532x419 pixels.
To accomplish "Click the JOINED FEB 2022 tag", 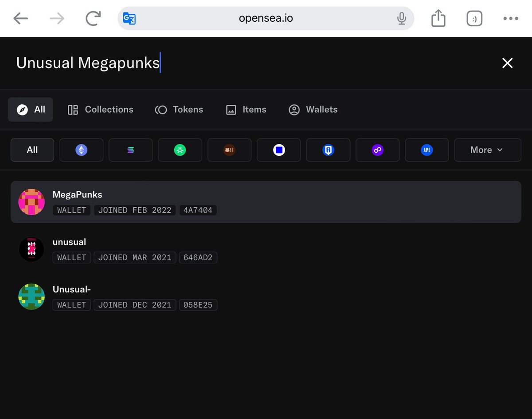I will click(x=135, y=210).
